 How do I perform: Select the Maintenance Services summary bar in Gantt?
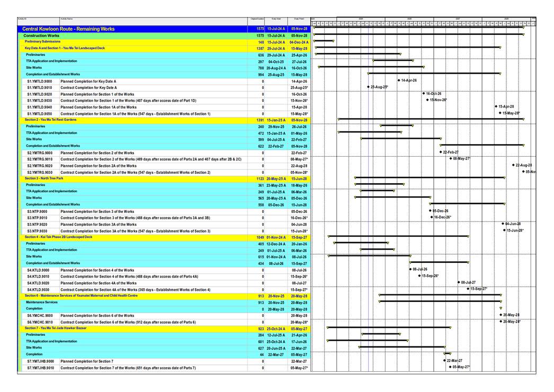(440, 302)
